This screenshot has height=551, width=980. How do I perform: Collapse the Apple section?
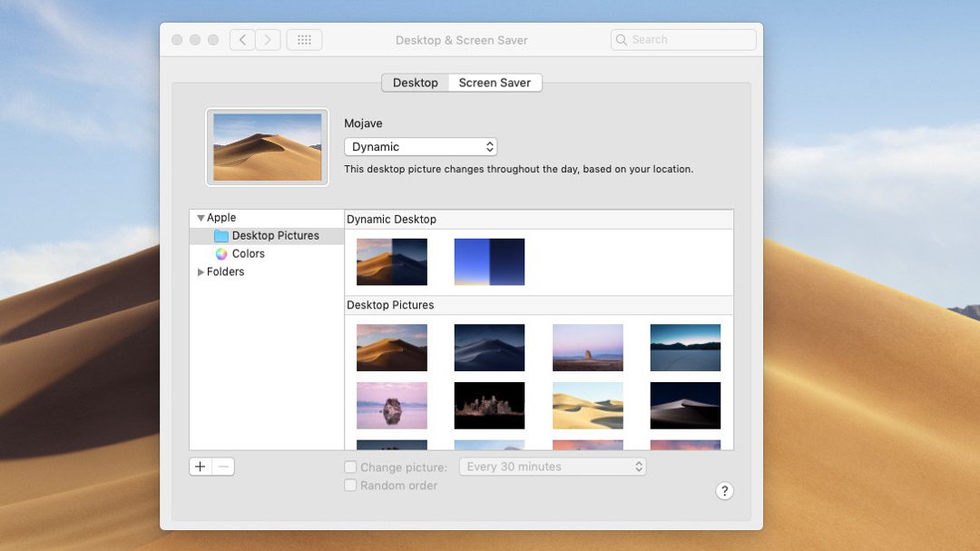click(200, 217)
